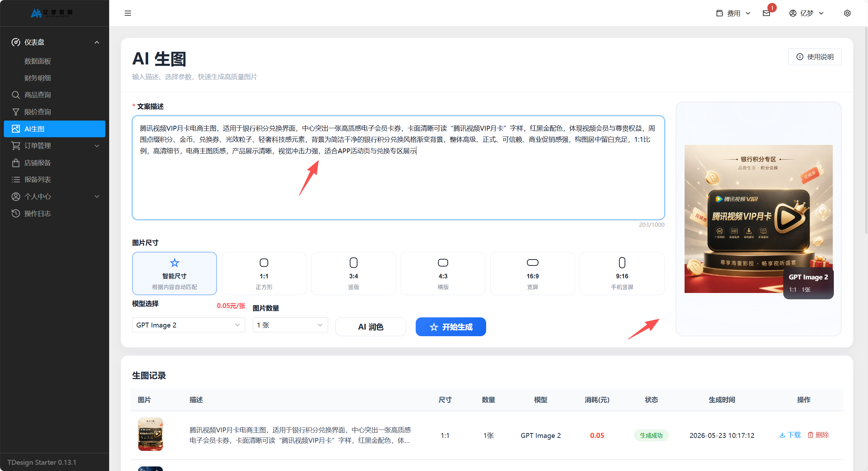The image size is (868, 471).
Task: Click the AI 润色 button
Action: (371, 327)
